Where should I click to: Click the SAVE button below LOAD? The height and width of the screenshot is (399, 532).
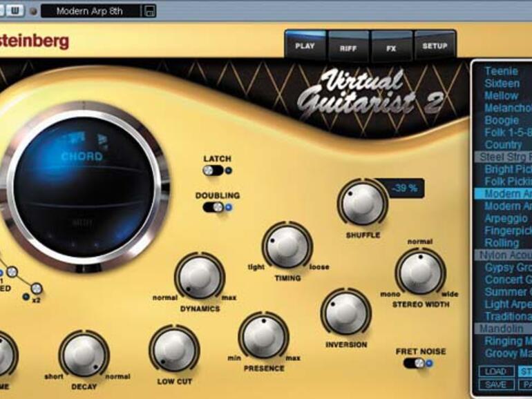[496, 385]
